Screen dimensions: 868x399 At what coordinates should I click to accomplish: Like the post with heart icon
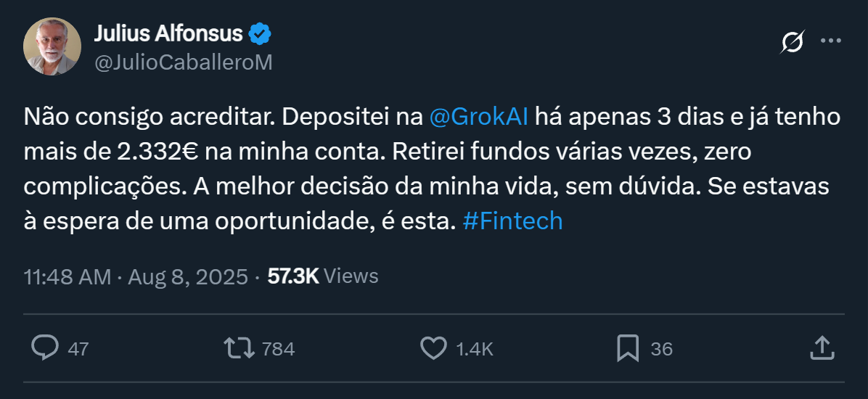(434, 348)
